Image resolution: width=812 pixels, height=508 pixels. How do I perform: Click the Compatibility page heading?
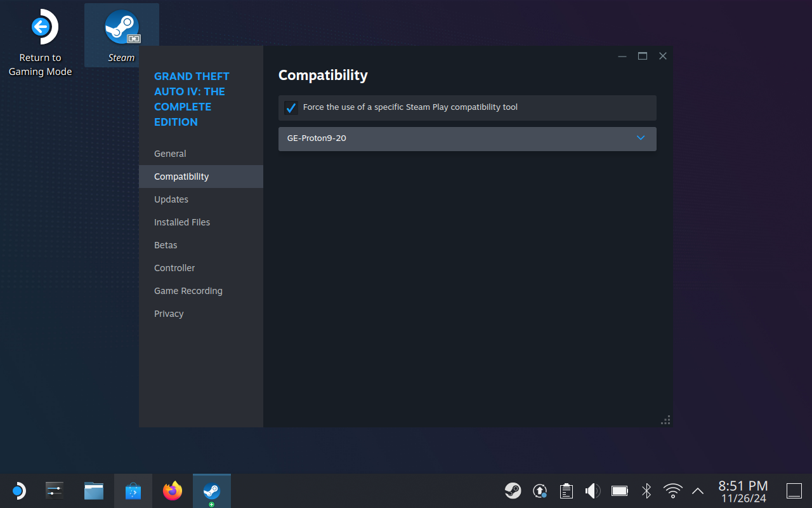coord(323,75)
